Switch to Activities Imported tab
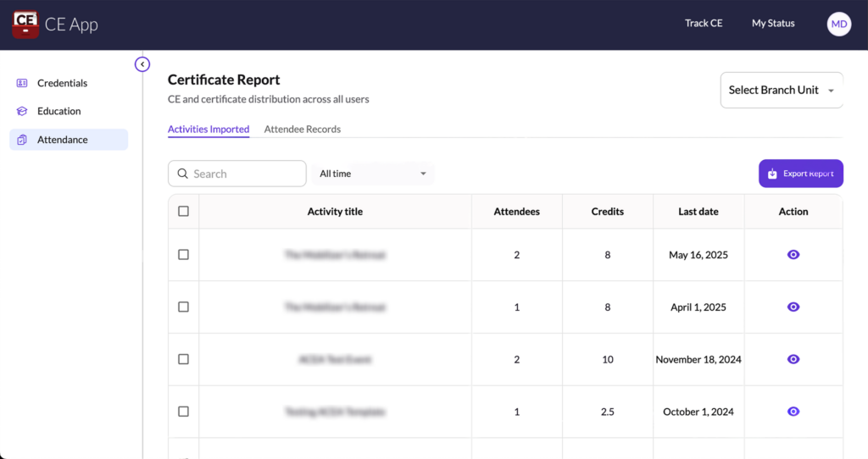 [x=209, y=130]
